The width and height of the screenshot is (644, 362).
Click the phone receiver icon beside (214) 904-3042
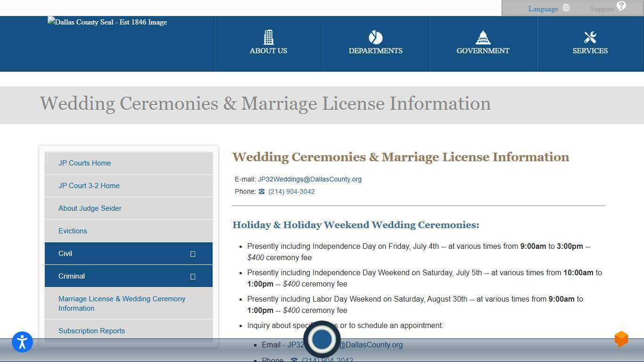click(262, 191)
